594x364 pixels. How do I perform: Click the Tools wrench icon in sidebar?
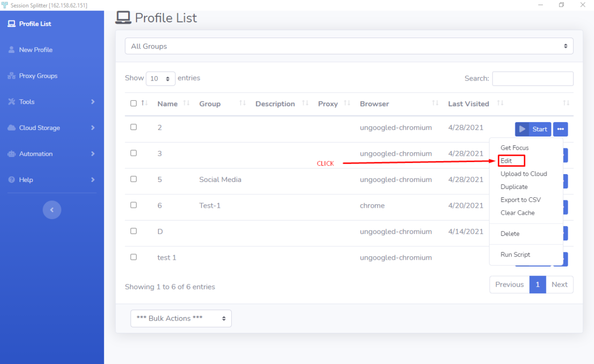tap(11, 102)
